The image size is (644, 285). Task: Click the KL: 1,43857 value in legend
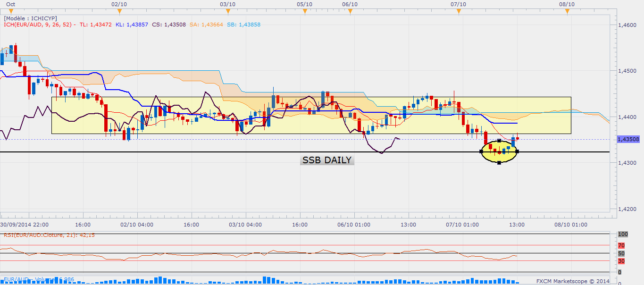pyautogui.click(x=132, y=25)
